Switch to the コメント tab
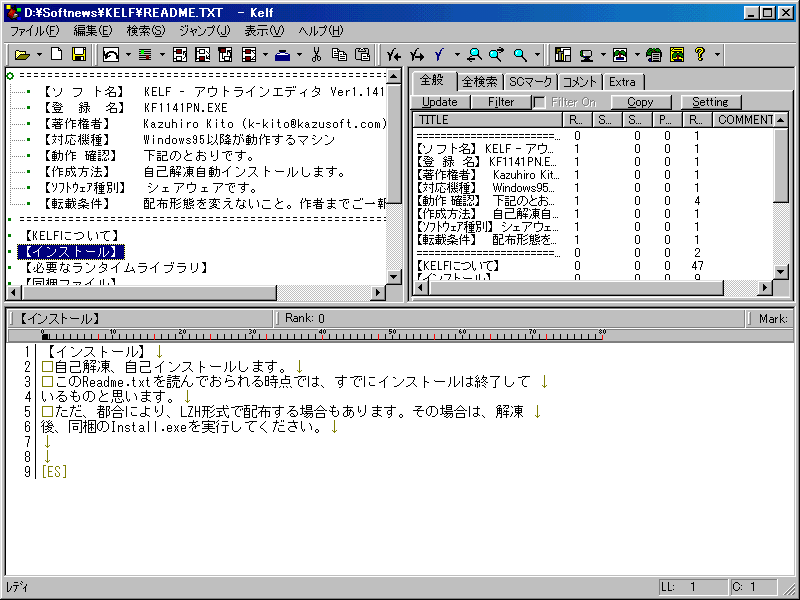The image size is (800, 600). point(580,82)
